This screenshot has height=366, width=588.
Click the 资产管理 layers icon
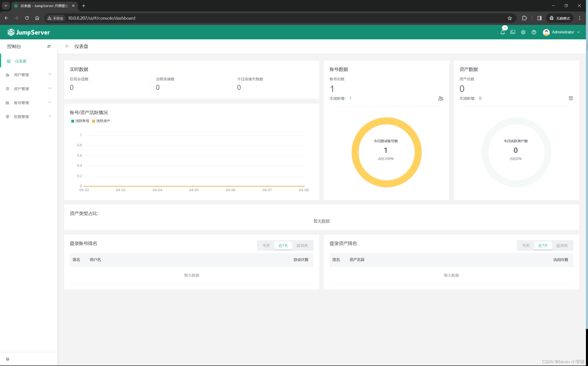click(8, 89)
